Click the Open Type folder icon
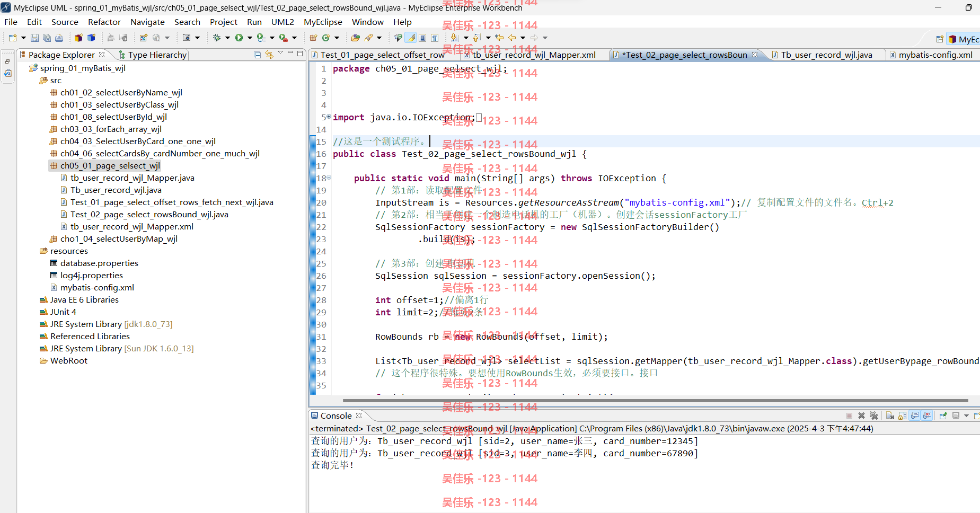Screen dimensions: 980x513 [x=356, y=38]
